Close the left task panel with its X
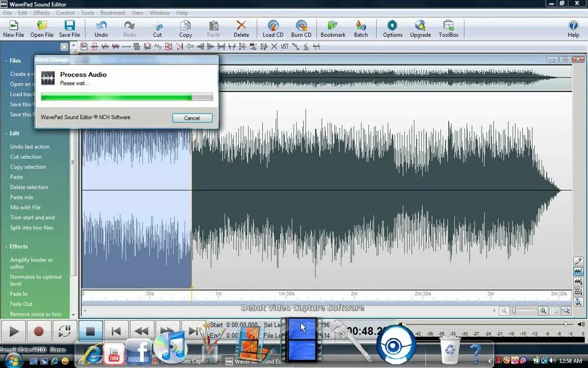This screenshot has width=588, height=368. 64,47
